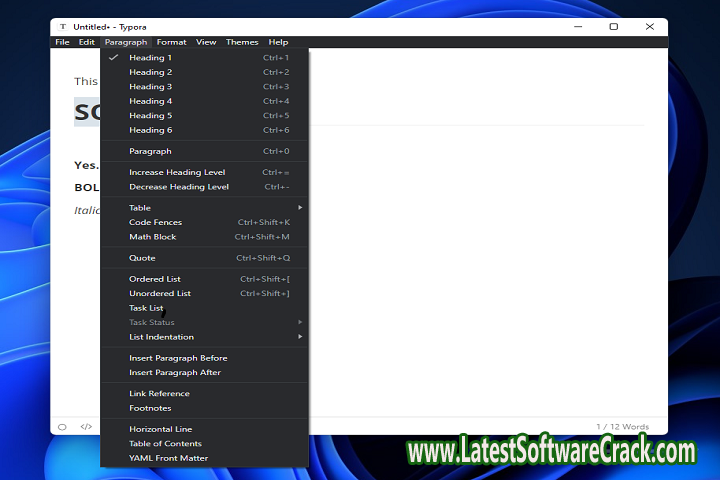Select Code Fences from Paragraph menu
The height and width of the screenshot is (480, 720).
(x=155, y=222)
